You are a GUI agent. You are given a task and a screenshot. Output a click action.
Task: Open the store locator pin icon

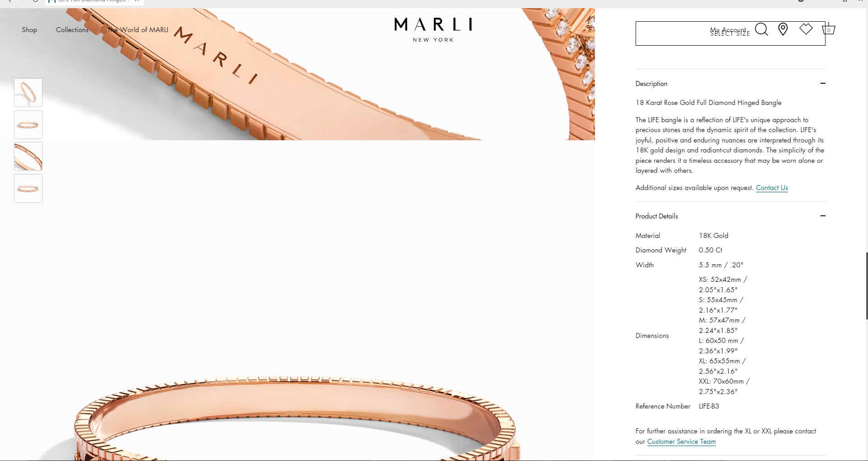click(x=783, y=29)
